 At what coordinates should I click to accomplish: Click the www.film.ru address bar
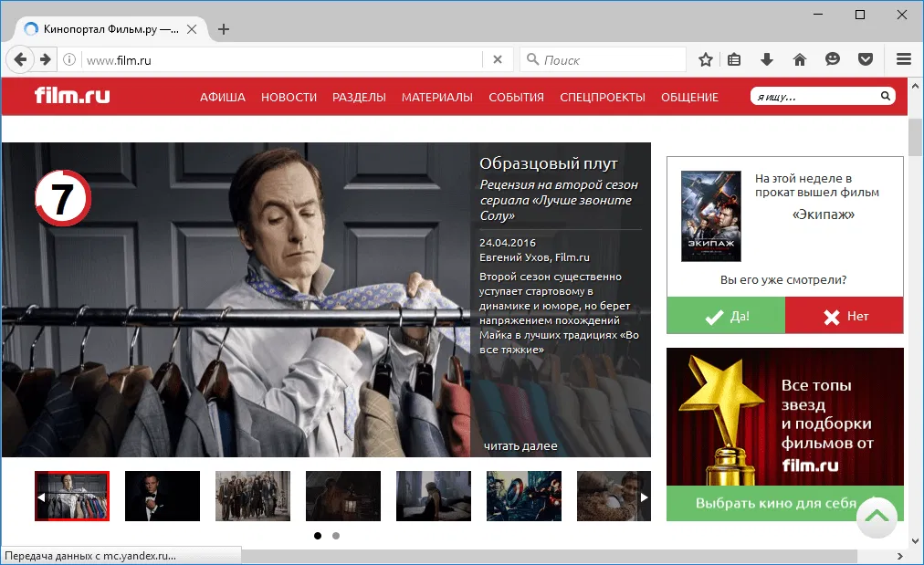point(283,59)
